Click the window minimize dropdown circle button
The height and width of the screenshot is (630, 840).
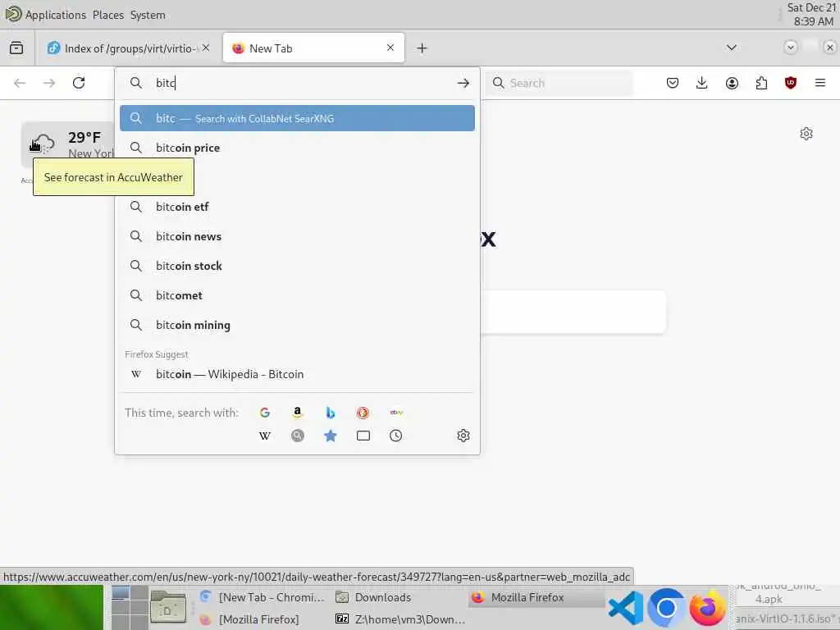(790, 47)
